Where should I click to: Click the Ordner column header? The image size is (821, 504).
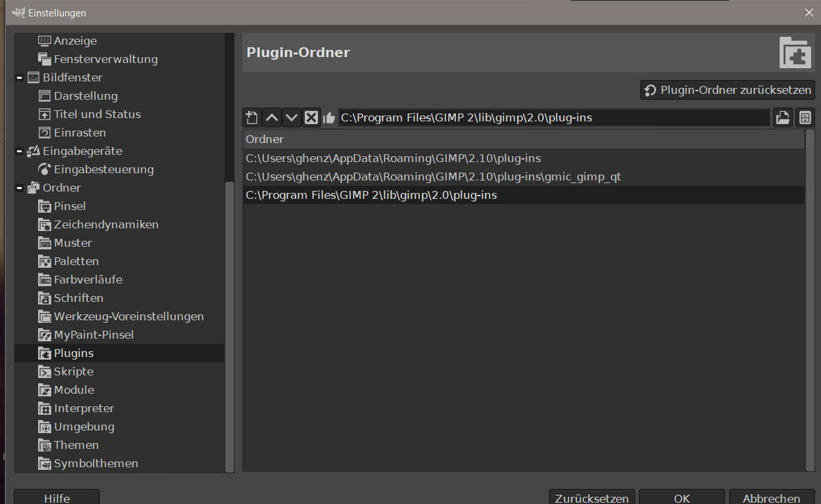pos(523,139)
